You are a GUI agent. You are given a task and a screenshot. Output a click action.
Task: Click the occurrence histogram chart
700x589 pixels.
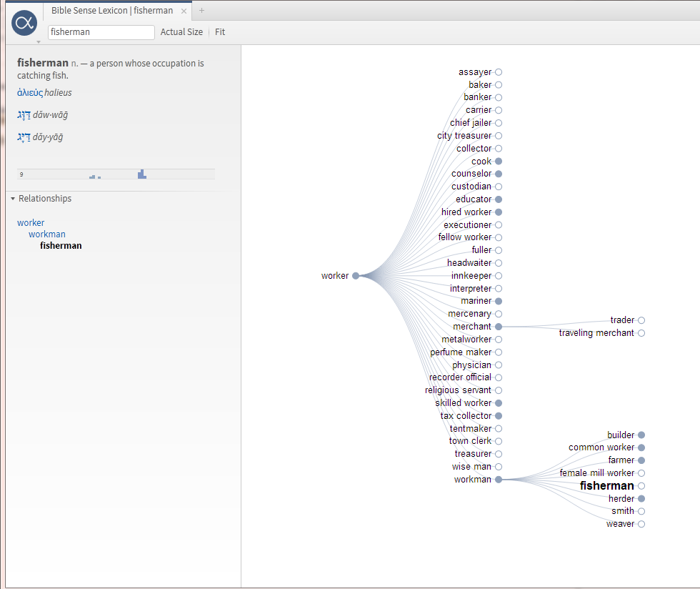click(114, 173)
